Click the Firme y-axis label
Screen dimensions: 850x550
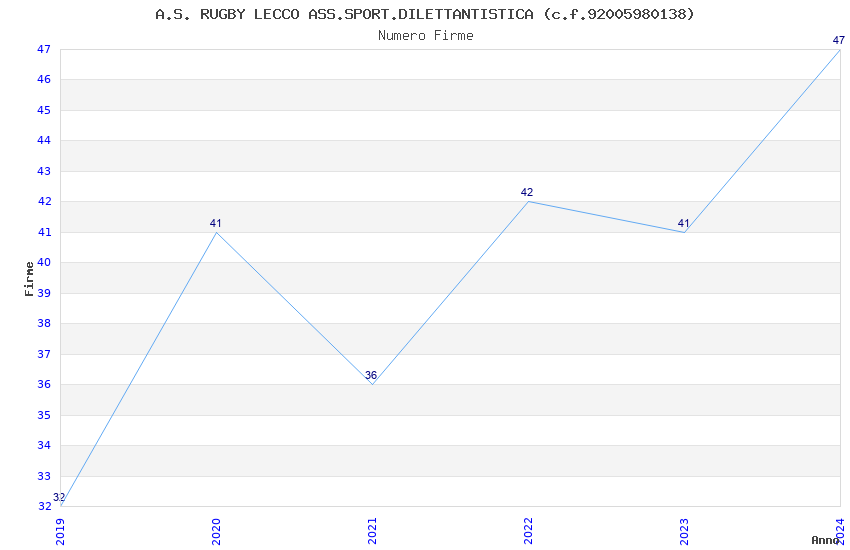tap(29, 279)
